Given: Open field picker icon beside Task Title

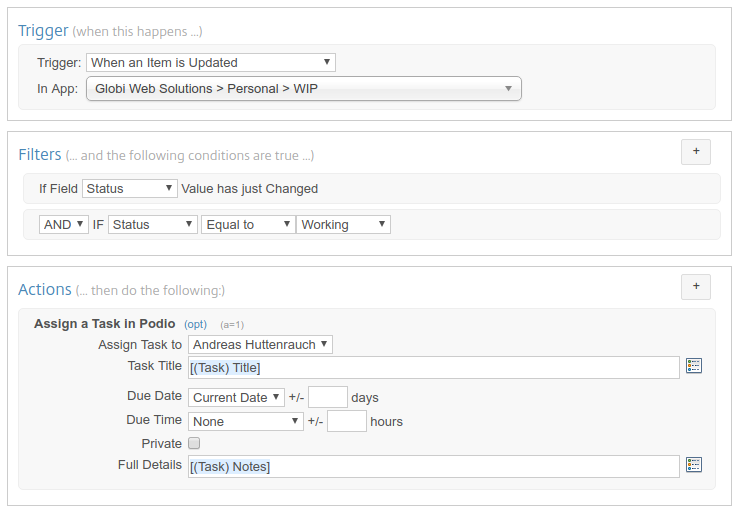Looking at the screenshot, I should pyautogui.click(x=695, y=366).
